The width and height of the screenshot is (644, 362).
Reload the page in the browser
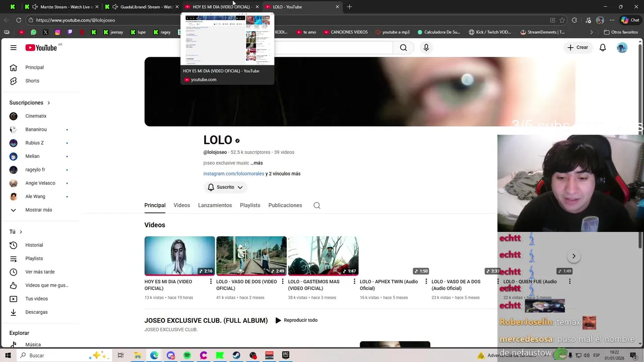click(19, 20)
